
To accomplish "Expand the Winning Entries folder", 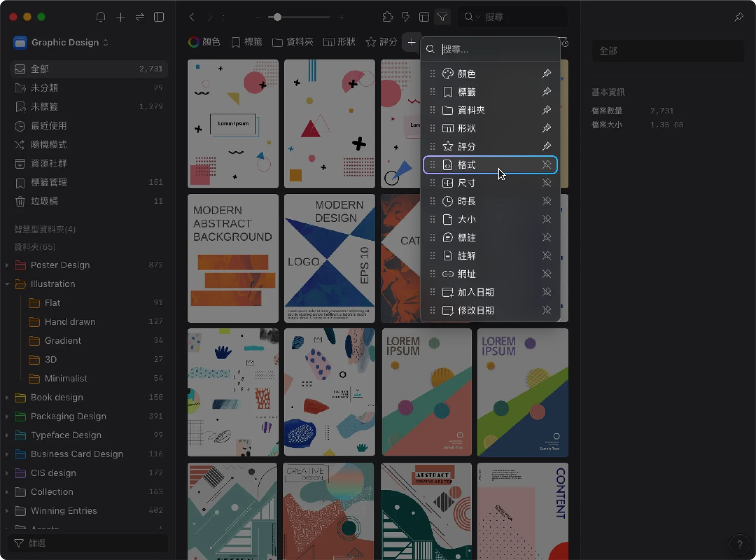I will click(x=7, y=511).
